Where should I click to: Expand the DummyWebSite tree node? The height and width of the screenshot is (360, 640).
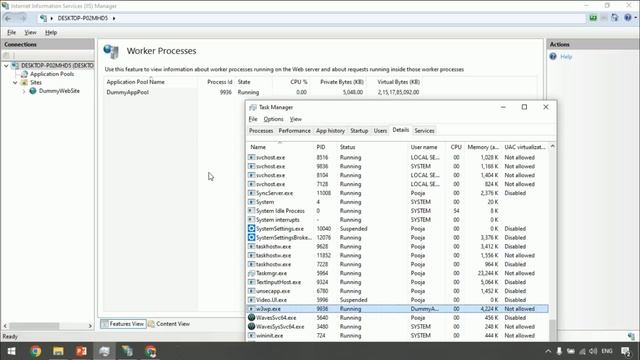(x=24, y=91)
